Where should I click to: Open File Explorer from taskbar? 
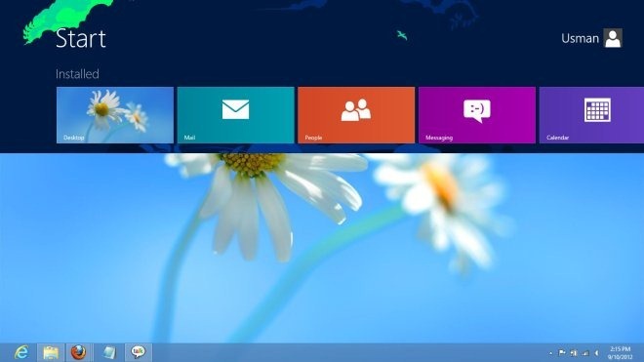[x=51, y=352]
